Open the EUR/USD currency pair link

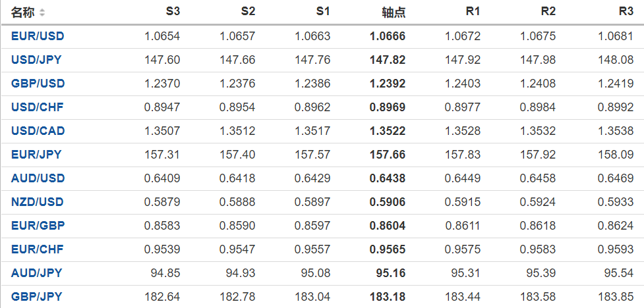38,36
